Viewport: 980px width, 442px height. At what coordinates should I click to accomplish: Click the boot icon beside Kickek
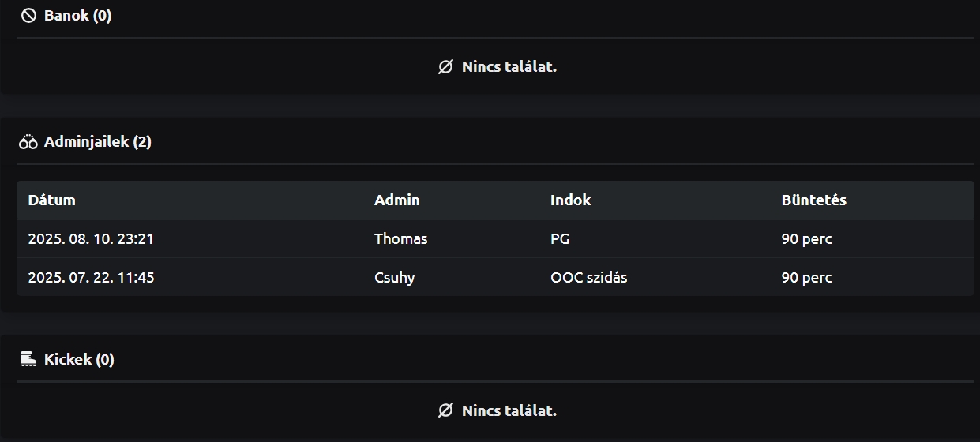pyautogui.click(x=28, y=359)
